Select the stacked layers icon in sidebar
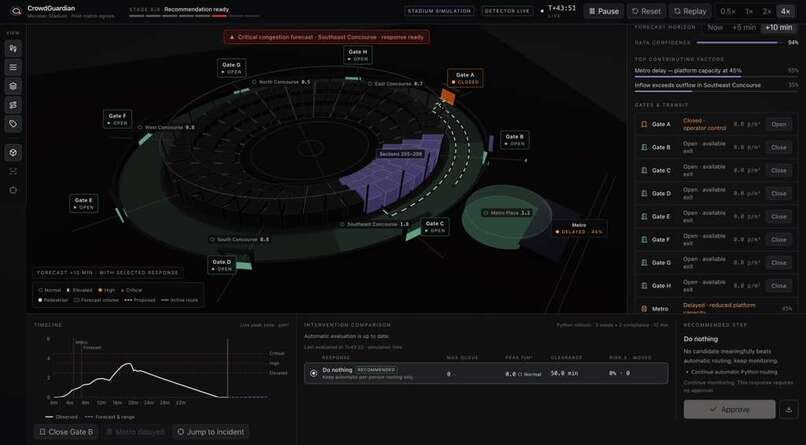Viewport: 806px width, 445px height. pyautogui.click(x=13, y=86)
